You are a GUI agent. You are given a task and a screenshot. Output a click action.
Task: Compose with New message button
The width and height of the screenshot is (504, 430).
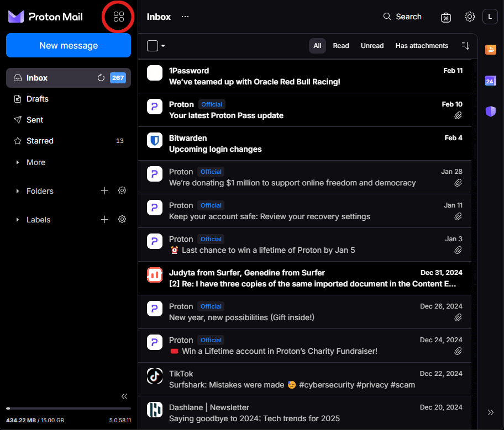tap(69, 45)
